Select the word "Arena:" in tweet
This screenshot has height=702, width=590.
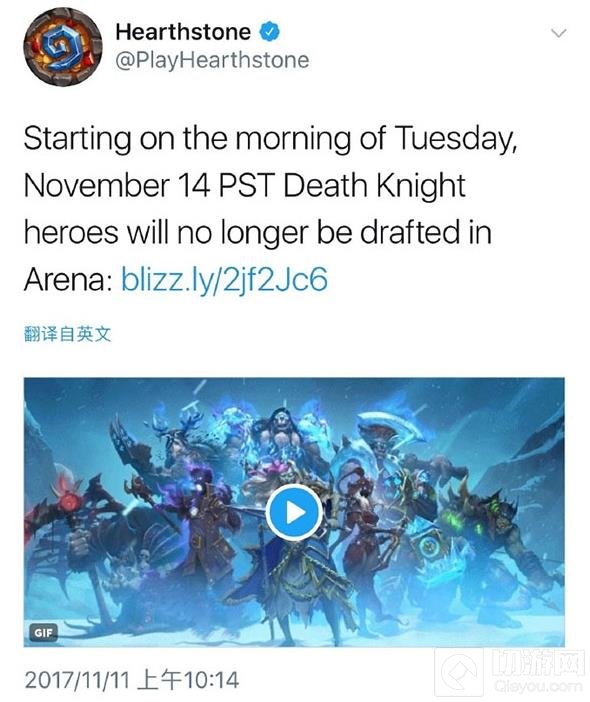click(68, 280)
